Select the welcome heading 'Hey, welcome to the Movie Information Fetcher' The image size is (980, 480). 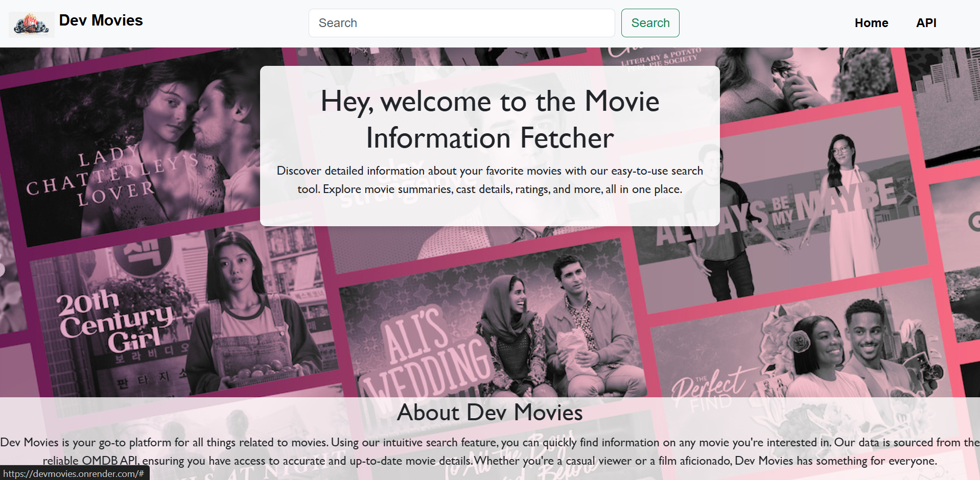coord(489,119)
